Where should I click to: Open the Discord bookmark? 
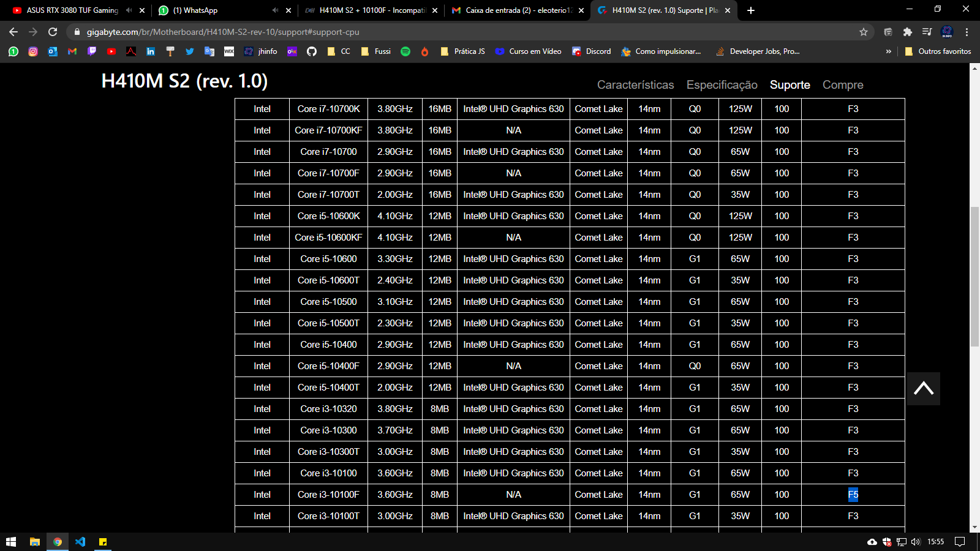pos(592,51)
